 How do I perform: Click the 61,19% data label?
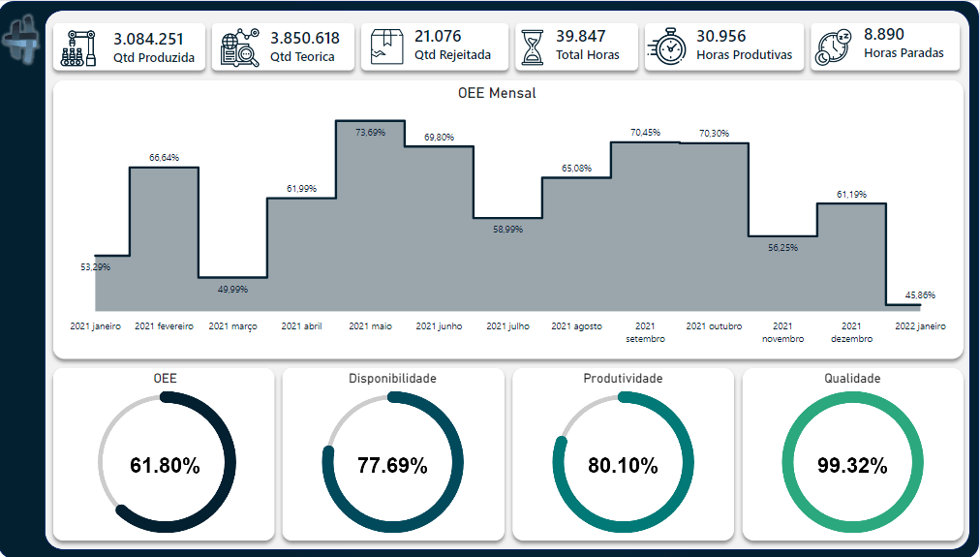coord(852,195)
